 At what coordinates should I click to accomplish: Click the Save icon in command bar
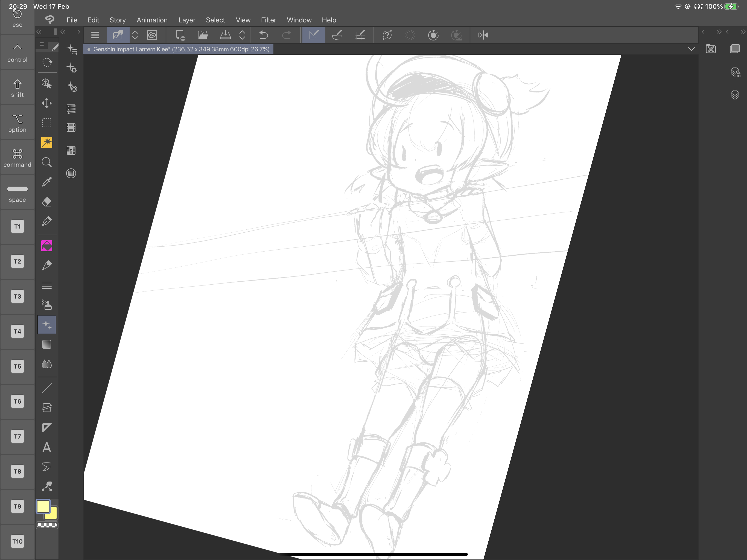pyautogui.click(x=225, y=35)
